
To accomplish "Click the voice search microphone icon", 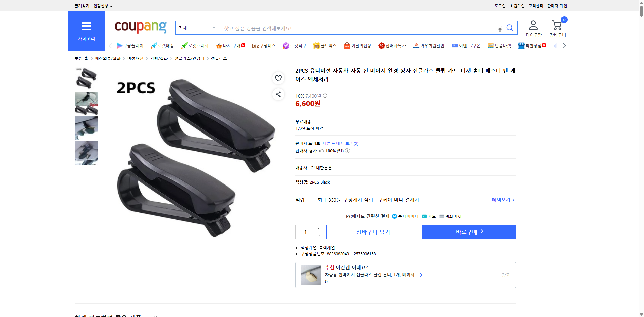I will 499,28.
